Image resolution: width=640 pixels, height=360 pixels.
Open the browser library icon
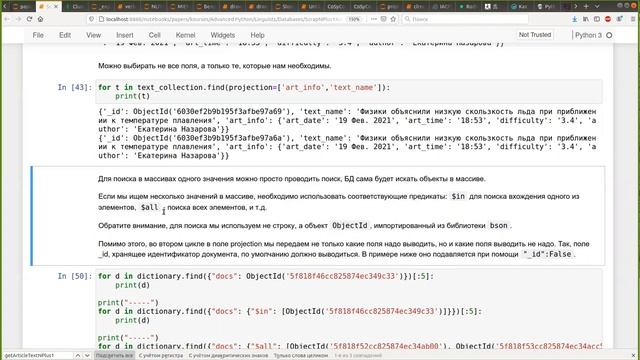pos(586,19)
